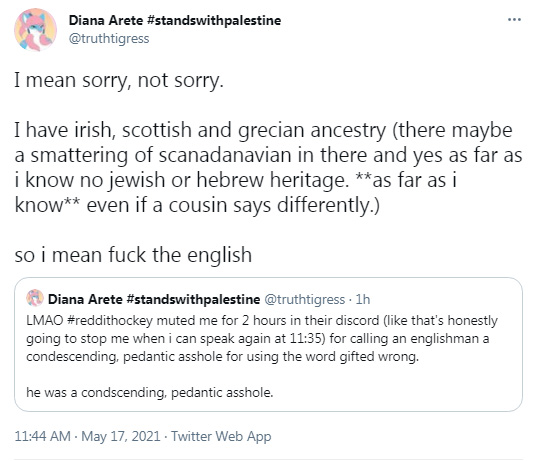
Task: Click the #standswithpalestine text in header name
Action: click(214, 20)
